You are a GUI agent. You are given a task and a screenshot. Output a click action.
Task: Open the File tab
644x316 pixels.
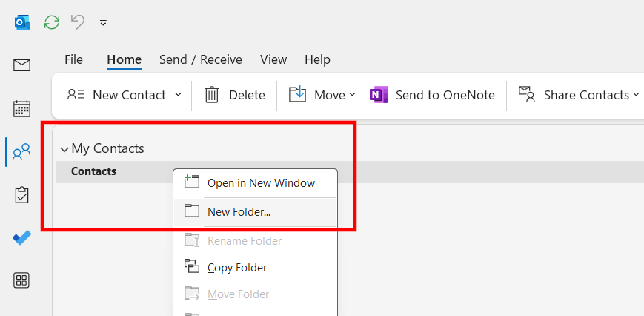[x=73, y=60]
